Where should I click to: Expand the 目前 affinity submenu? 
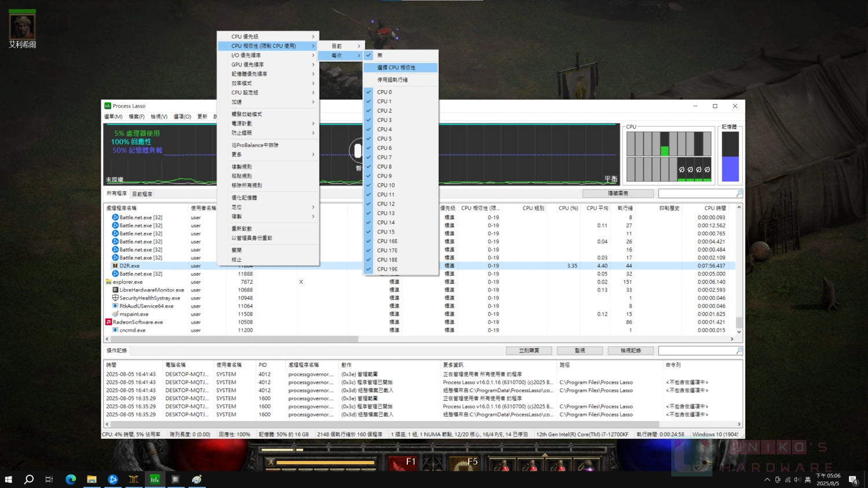click(341, 46)
